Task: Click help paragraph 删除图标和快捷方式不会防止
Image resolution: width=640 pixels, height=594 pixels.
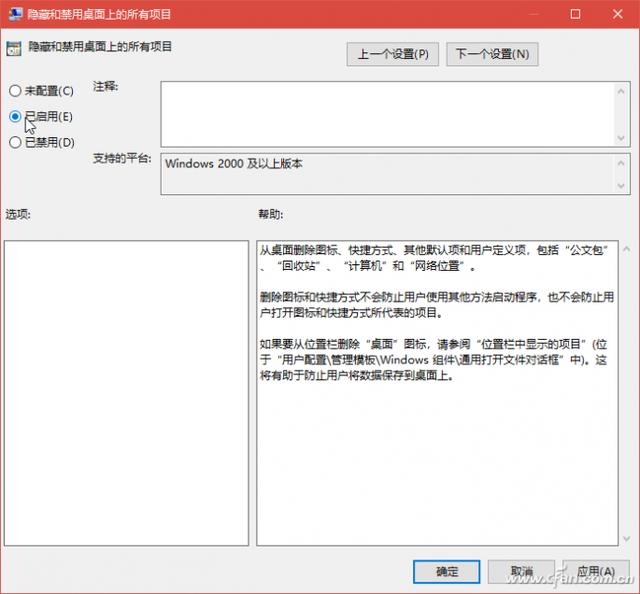Action: (437, 305)
